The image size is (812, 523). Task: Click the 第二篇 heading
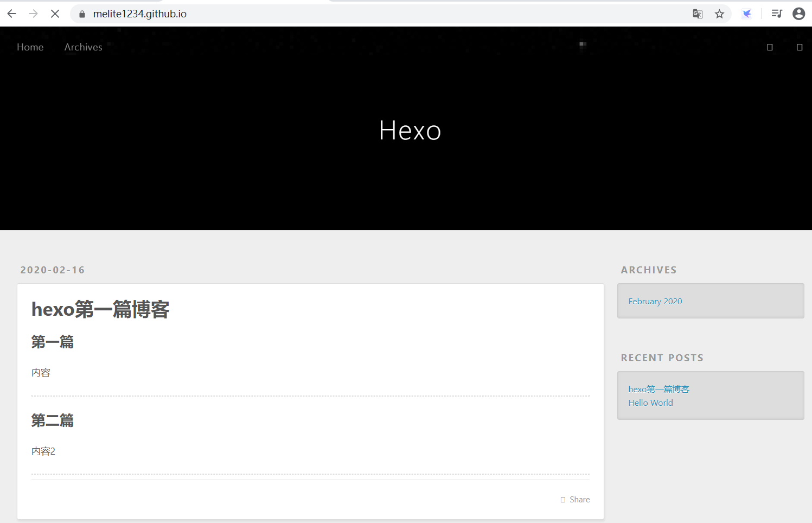[53, 420]
